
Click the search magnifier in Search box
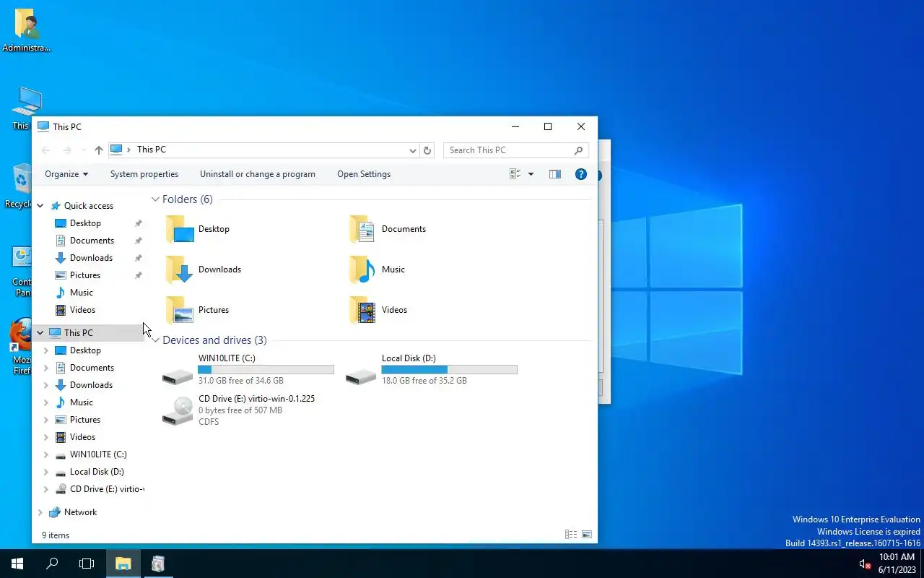coord(578,150)
